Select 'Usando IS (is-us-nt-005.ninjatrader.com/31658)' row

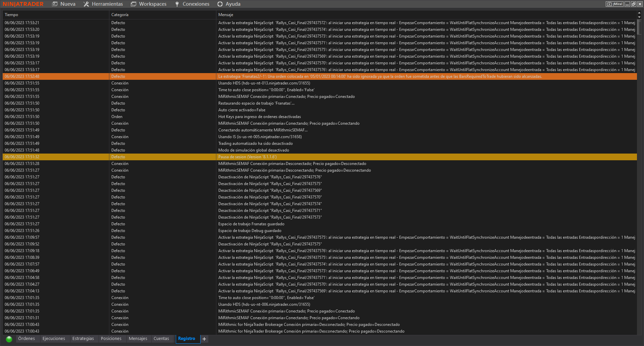tap(320, 137)
